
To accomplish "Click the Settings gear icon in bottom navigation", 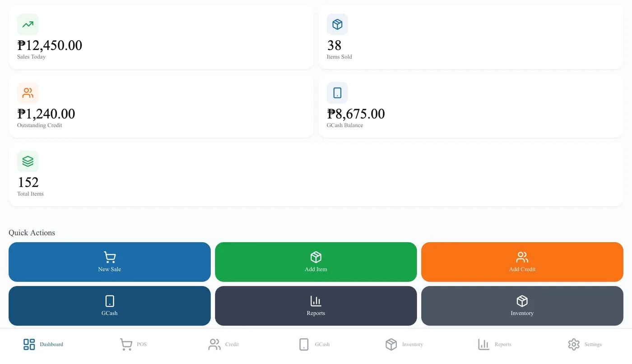I will pos(574,345).
